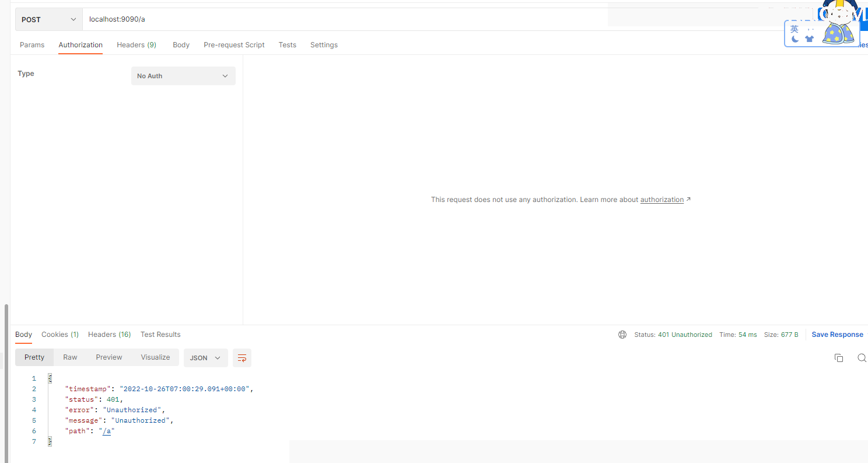Click the shirt skin icon in the IME toolbar
This screenshot has width=868, height=463.
pyautogui.click(x=809, y=39)
